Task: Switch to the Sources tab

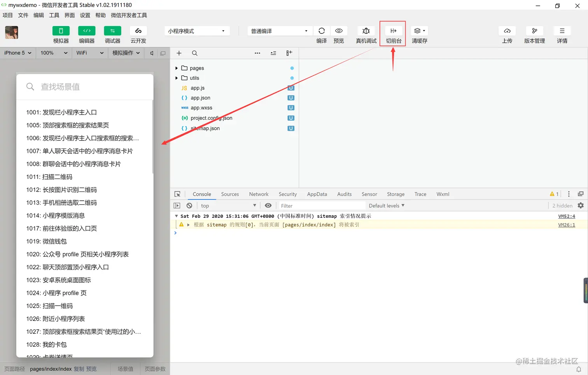Action: click(x=230, y=194)
